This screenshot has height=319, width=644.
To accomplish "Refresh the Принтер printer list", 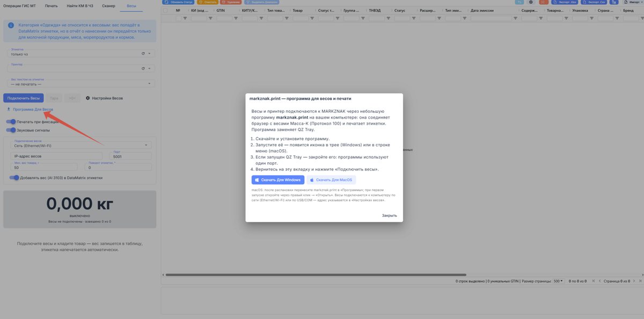I will pyautogui.click(x=143, y=68).
